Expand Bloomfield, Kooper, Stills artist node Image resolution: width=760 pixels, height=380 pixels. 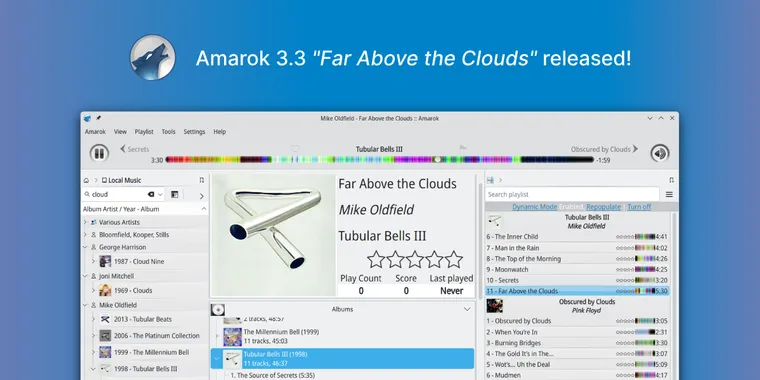85,235
